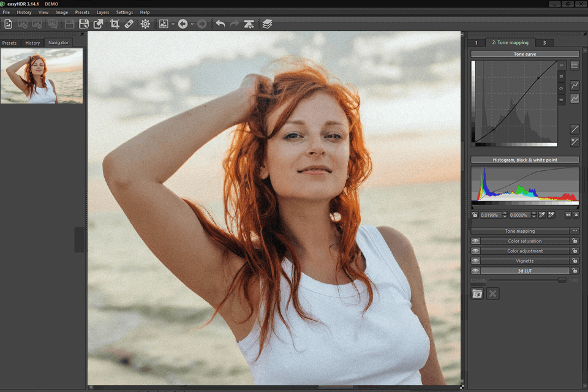Click the Layers icon at the toolbar end
Image resolution: width=588 pixels, height=392 pixels.
tap(268, 24)
